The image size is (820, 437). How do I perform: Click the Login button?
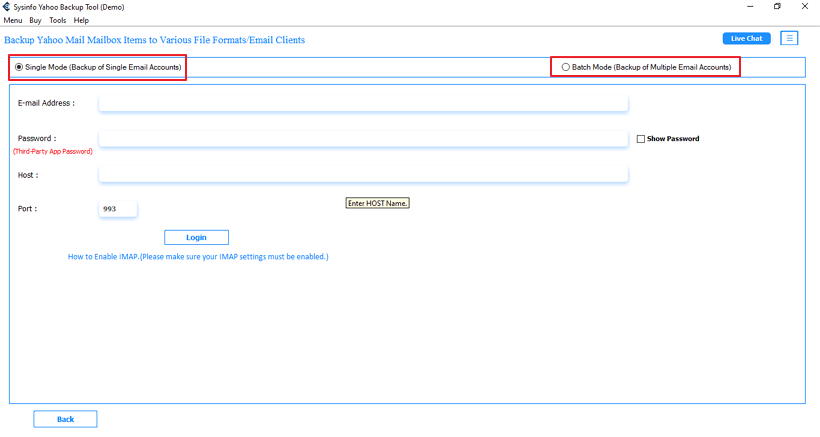pyautogui.click(x=196, y=237)
